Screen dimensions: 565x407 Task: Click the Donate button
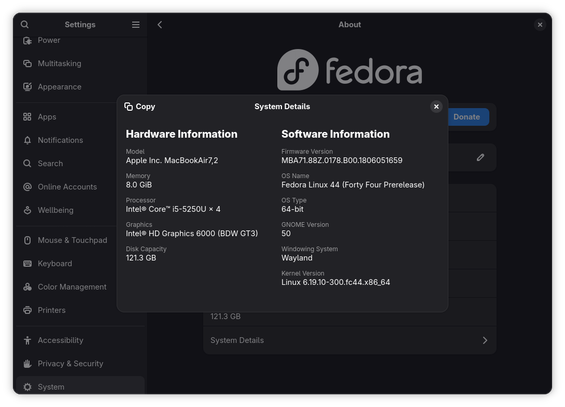[x=467, y=117]
